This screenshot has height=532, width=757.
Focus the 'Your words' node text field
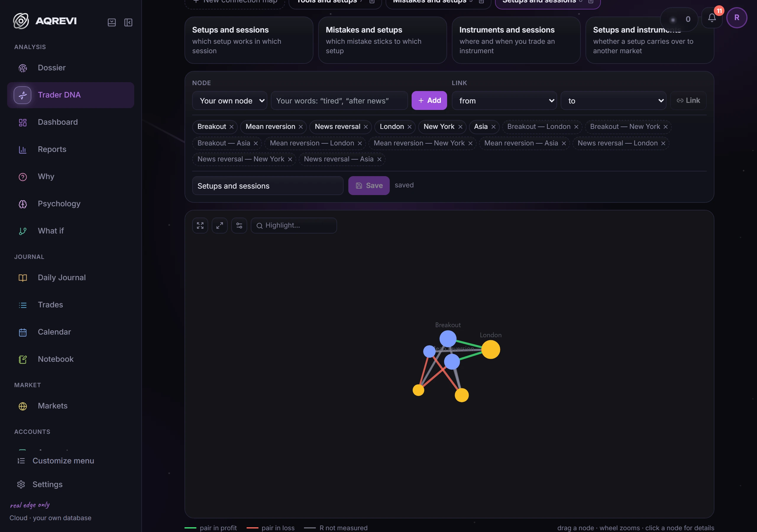[339, 100]
